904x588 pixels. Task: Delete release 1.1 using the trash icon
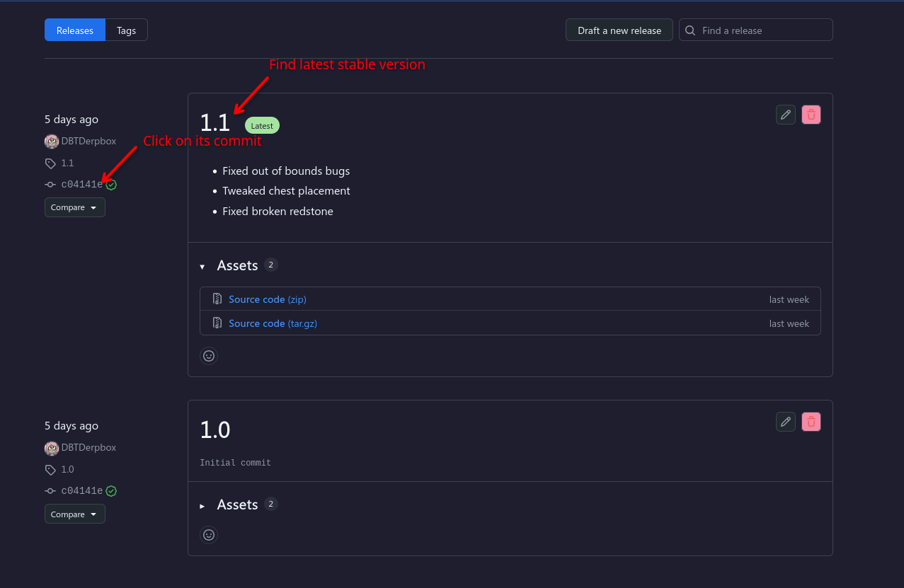pyautogui.click(x=811, y=115)
